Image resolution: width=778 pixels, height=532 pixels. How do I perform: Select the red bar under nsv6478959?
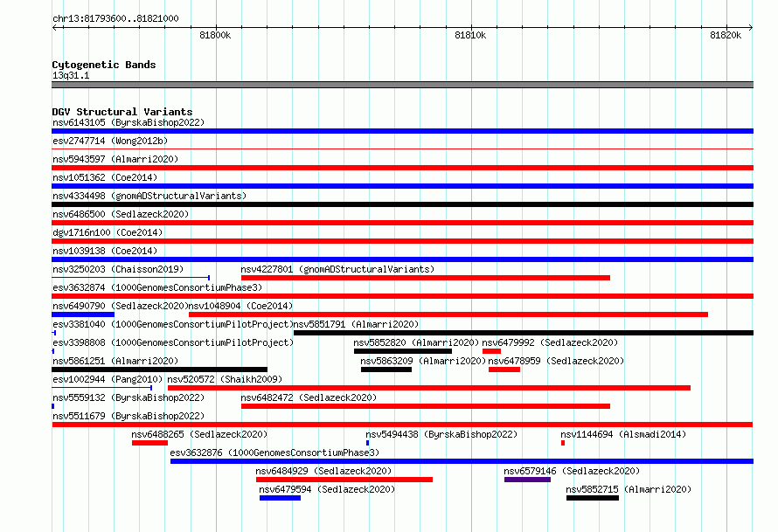pos(504,370)
